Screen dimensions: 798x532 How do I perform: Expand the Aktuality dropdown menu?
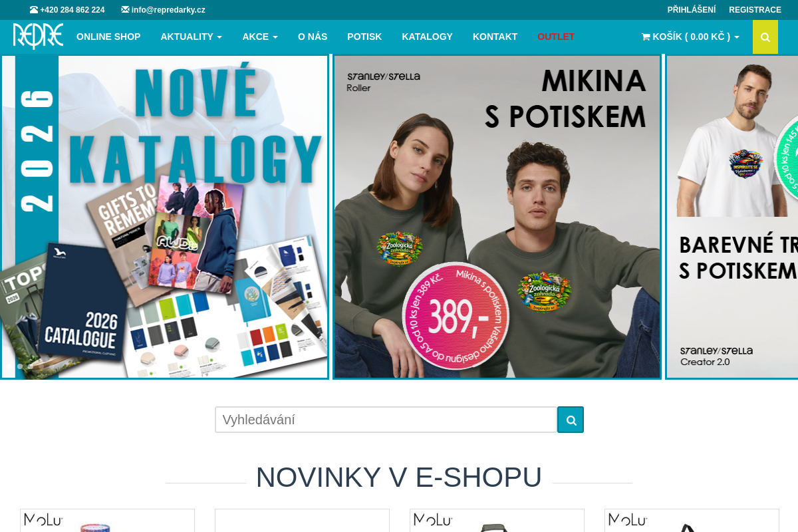coord(191,37)
